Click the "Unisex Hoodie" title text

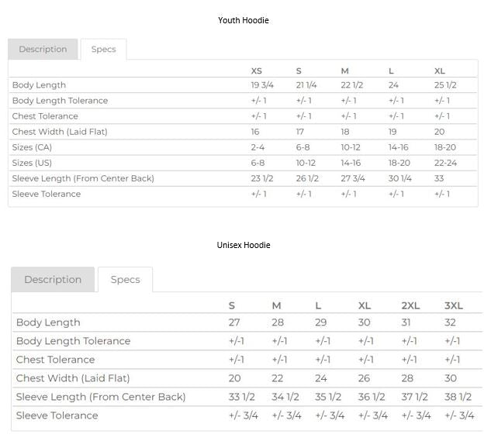point(244,245)
